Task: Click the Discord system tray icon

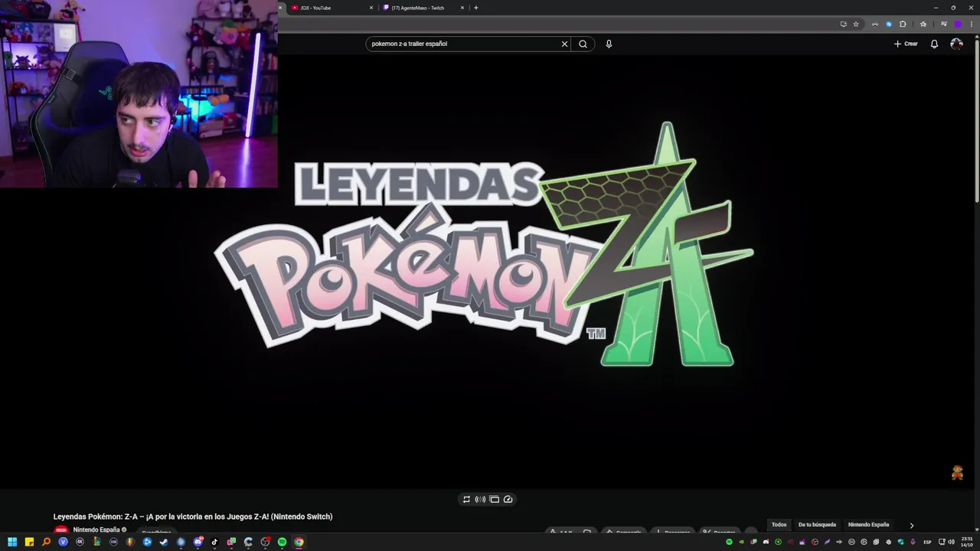Action: click(x=766, y=542)
